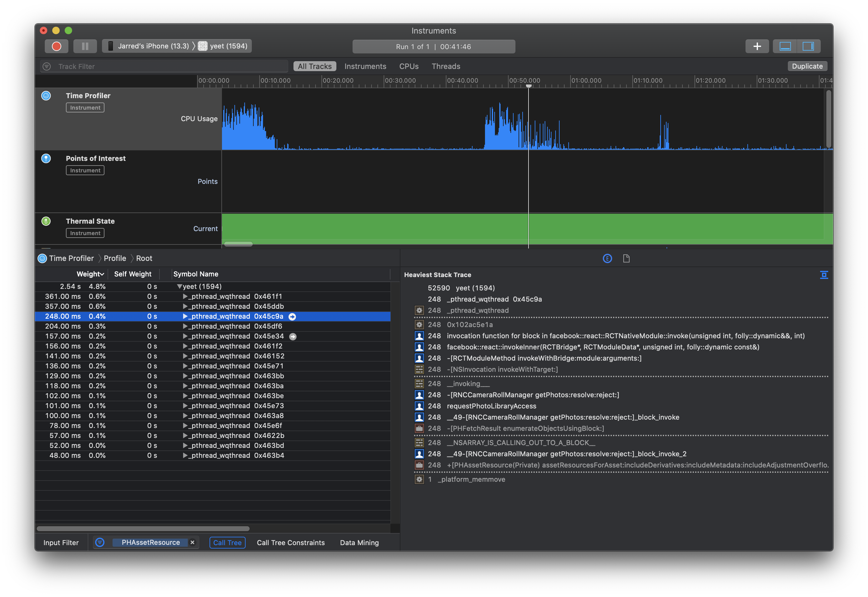Open the Call Tree Constraints options

pyautogui.click(x=290, y=542)
